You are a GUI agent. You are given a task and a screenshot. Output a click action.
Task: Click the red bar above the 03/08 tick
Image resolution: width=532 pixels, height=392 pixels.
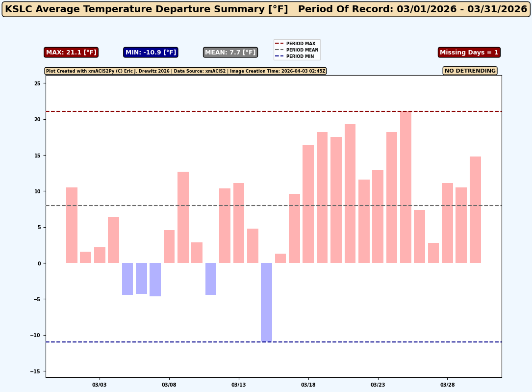point(169,247)
